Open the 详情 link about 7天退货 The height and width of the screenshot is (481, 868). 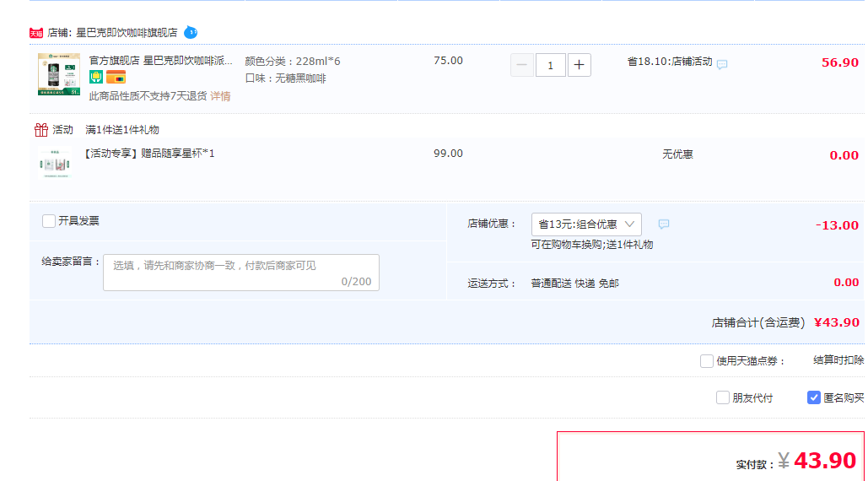[x=220, y=96]
